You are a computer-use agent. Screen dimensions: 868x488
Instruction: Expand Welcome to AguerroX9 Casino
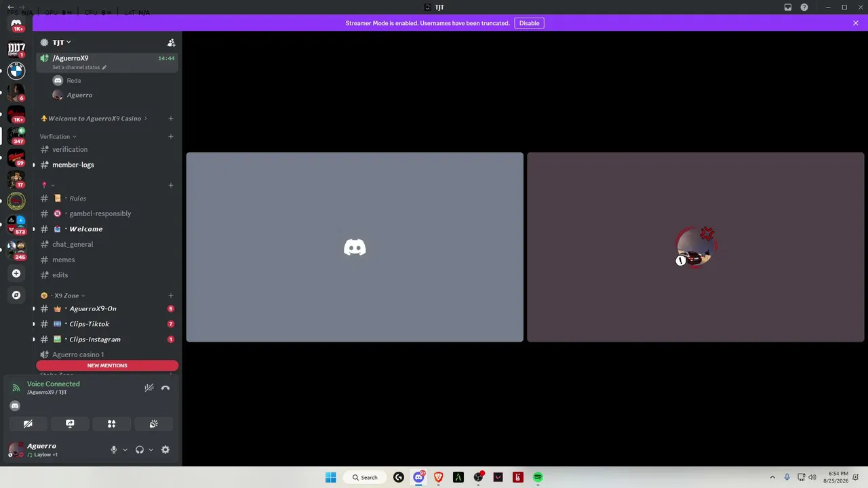click(95, 119)
